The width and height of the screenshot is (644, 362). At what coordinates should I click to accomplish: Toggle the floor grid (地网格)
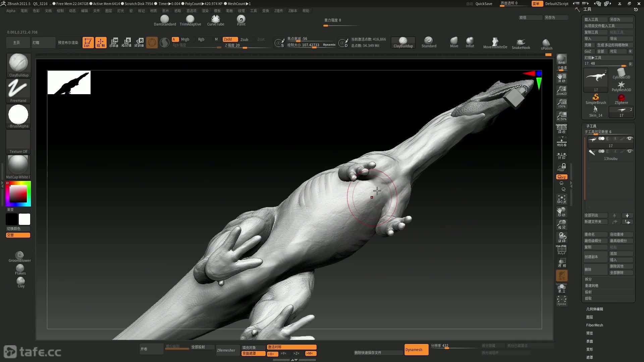click(561, 142)
